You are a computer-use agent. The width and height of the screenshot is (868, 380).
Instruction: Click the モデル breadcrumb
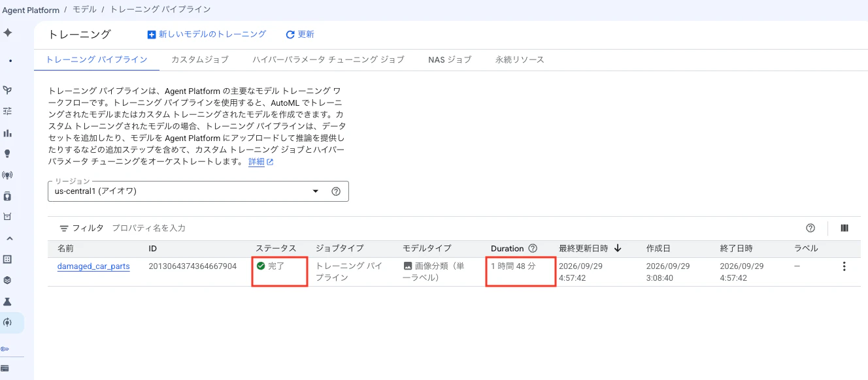pyautogui.click(x=84, y=10)
